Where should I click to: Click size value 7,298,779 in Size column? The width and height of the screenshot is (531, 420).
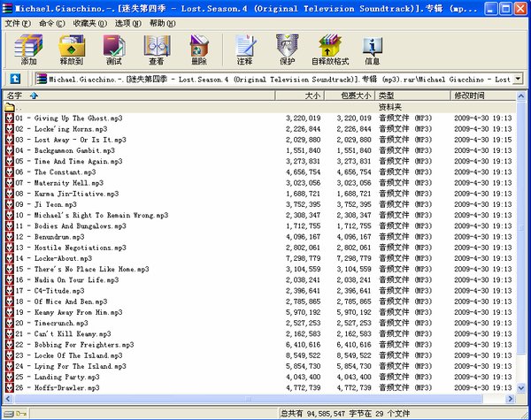tap(303, 258)
